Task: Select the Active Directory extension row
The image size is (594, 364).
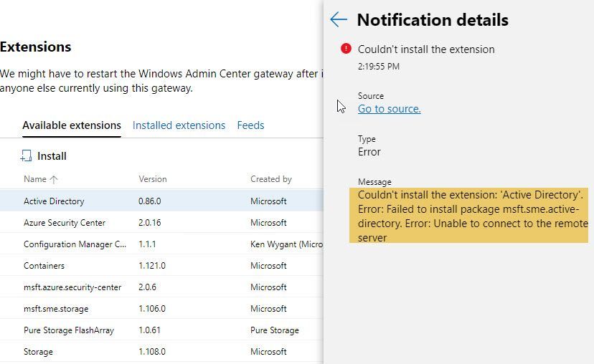Action: point(161,201)
